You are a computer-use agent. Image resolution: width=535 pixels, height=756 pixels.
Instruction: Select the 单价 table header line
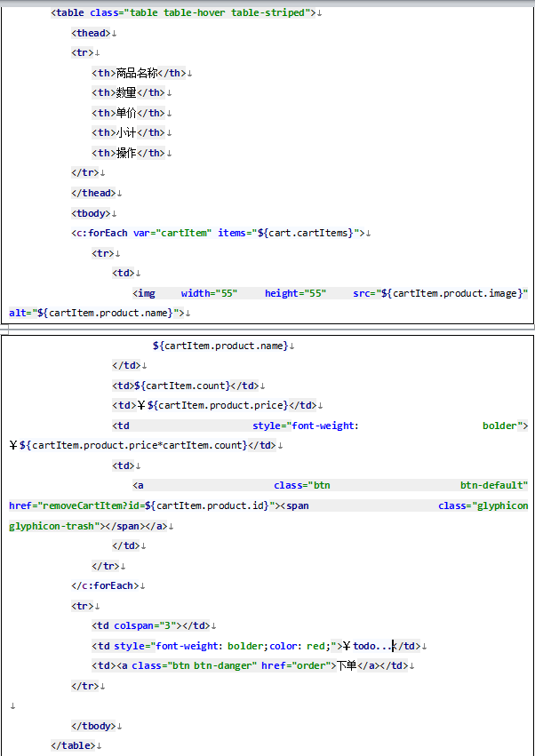tap(128, 113)
